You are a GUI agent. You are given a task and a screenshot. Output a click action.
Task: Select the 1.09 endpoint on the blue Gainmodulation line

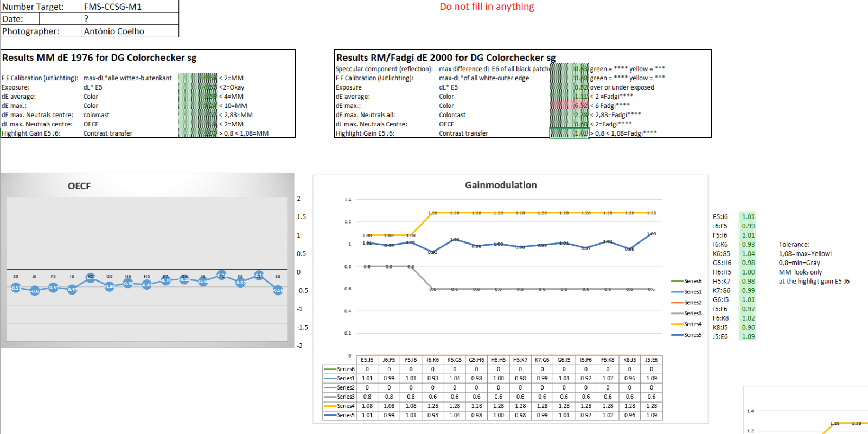coord(651,234)
